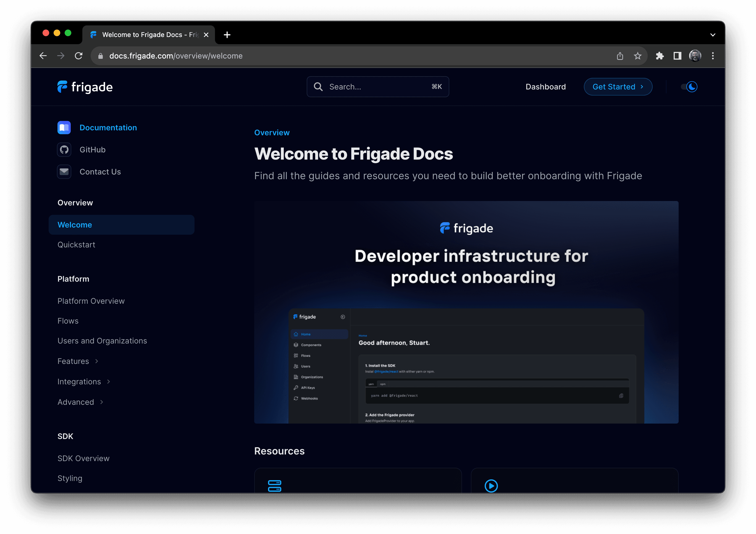Click the browser forward arrow

pos(61,56)
